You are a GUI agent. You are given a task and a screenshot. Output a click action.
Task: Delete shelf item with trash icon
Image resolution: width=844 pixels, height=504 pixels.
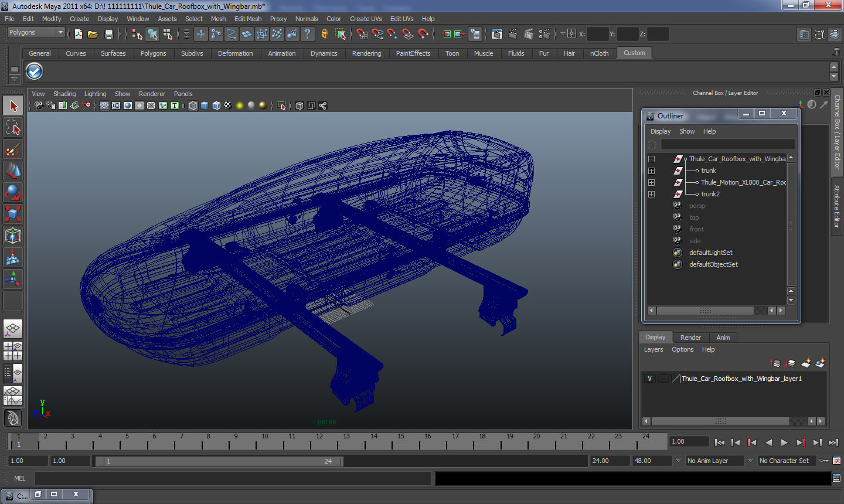(x=836, y=53)
